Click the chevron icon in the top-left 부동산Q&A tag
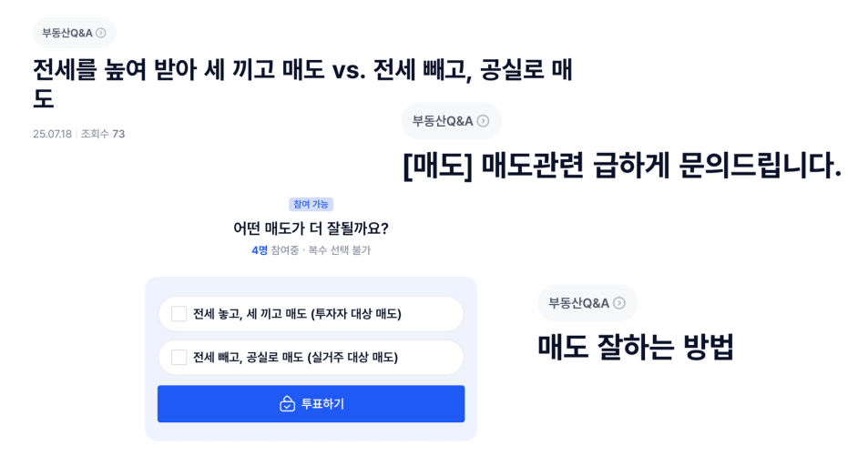Screen dimensions: 868x456 101,33
